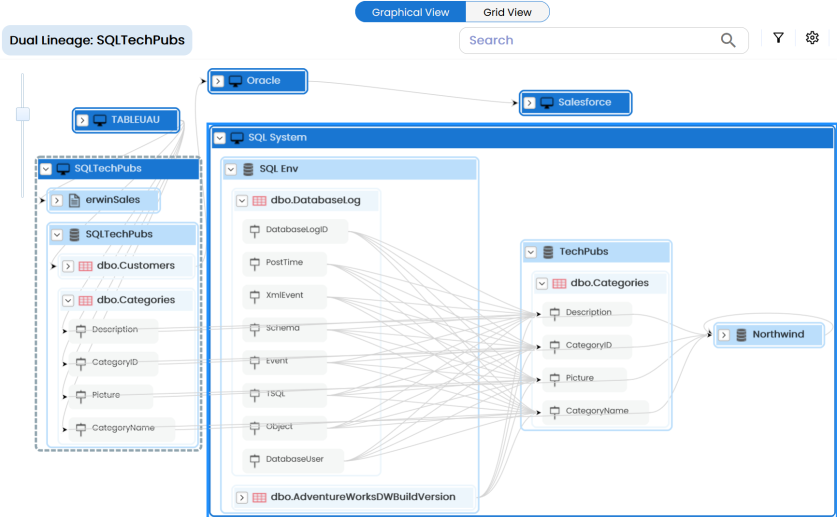Click the Northwind database icon
The image size is (837, 517).
click(x=741, y=335)
